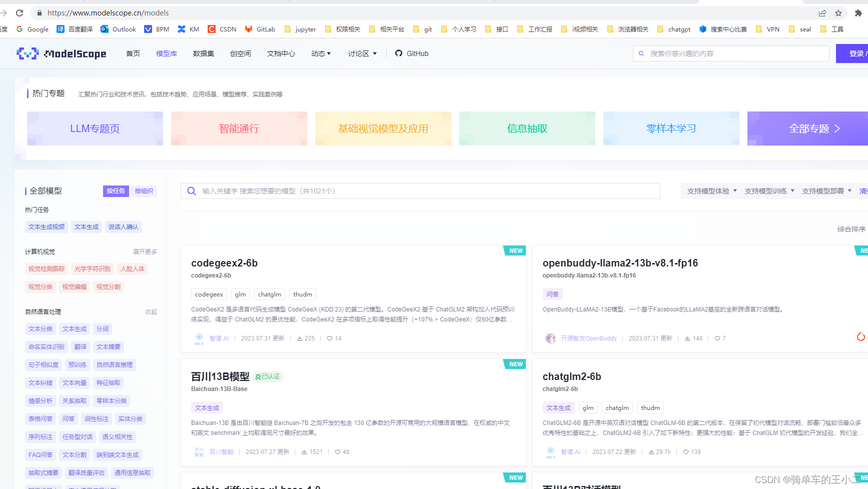
Task: Open the Google bookmark
Action: [x=33, y=29]
